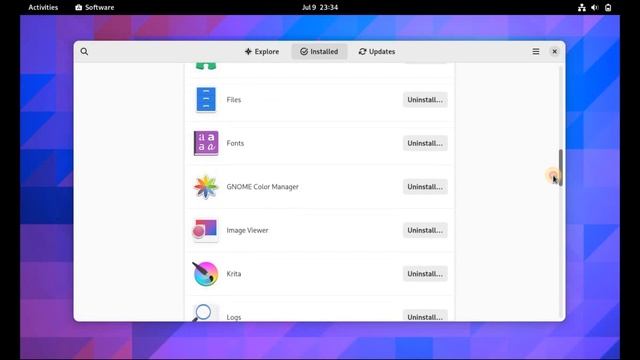
Task: Open the hamburger main menu
Action: click(x=536, y=51)
